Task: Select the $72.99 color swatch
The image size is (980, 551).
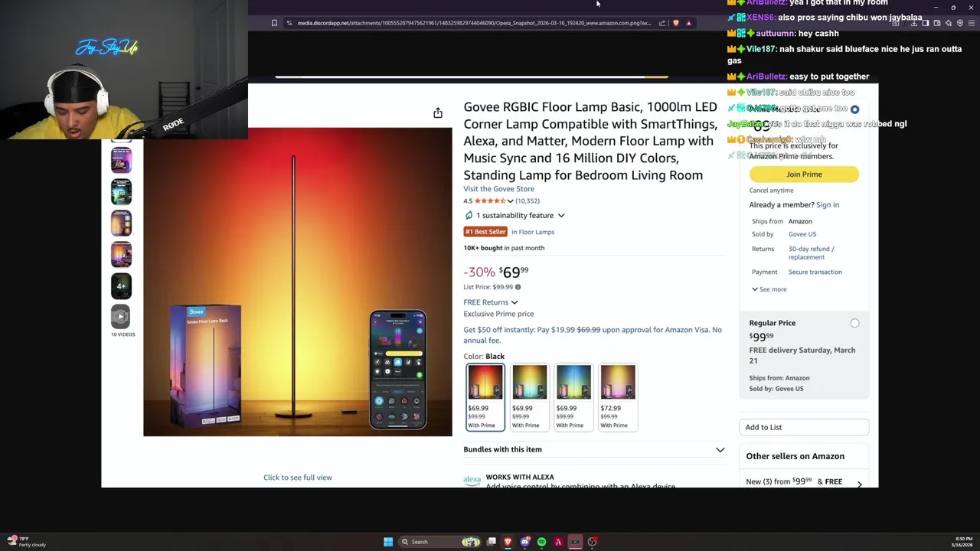Action: coord(618,397)
